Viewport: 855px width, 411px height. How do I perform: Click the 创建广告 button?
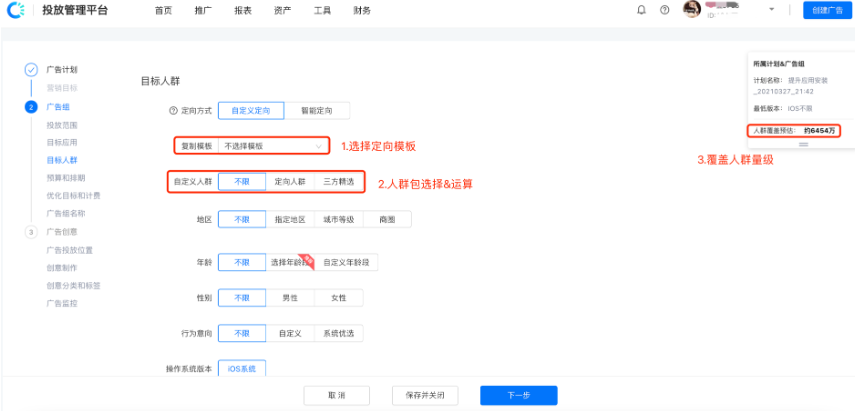click(x=827, y=10)
